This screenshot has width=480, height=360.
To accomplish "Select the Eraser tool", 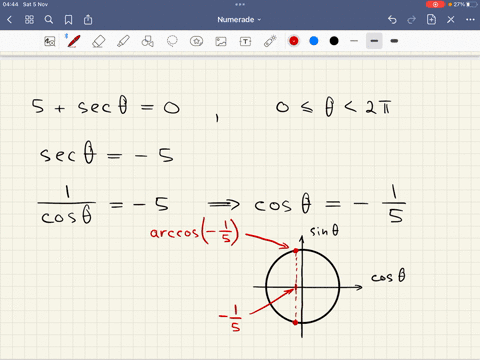I will 99,41.
